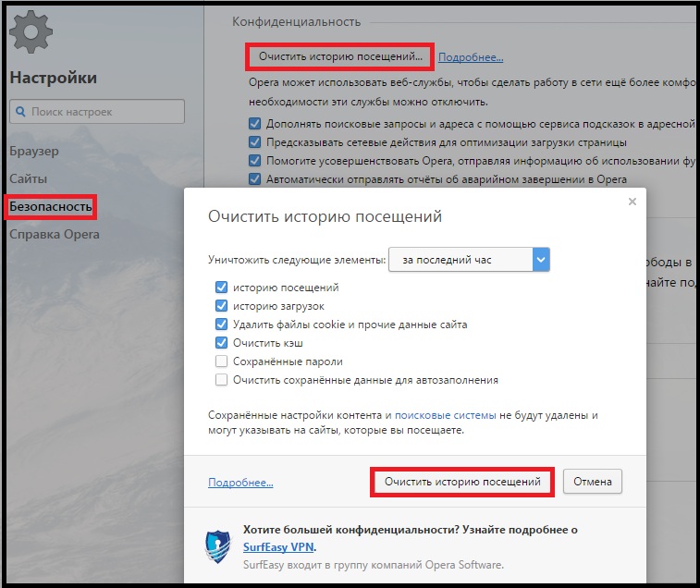The image size is (700, 588).
Task: Toggle the browsing history checkbox
Action: point(221,288)
